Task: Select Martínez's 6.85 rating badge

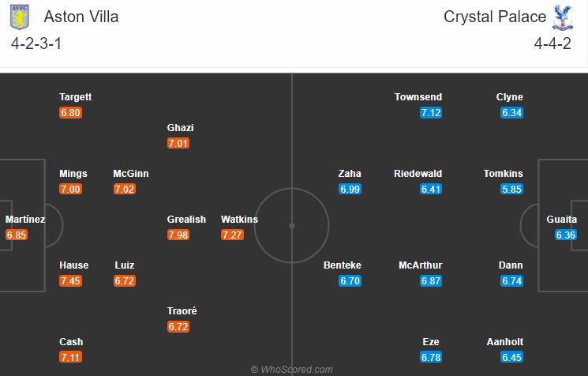Action: tap(17, 235)
